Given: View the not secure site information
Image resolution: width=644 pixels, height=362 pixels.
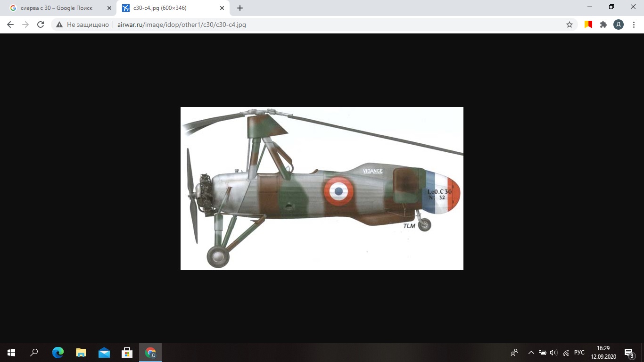Looking at the screenshot, I should pyautogui.click(x=83, y=25).
